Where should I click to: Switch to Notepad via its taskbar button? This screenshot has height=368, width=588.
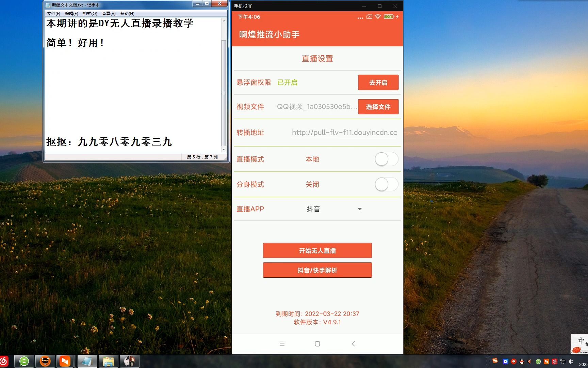coord(87,361)
